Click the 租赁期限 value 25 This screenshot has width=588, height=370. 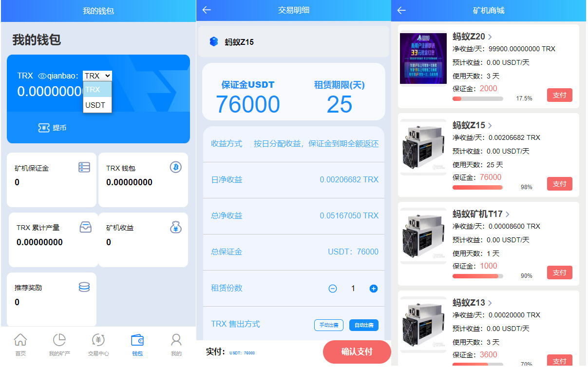point(340,104)
